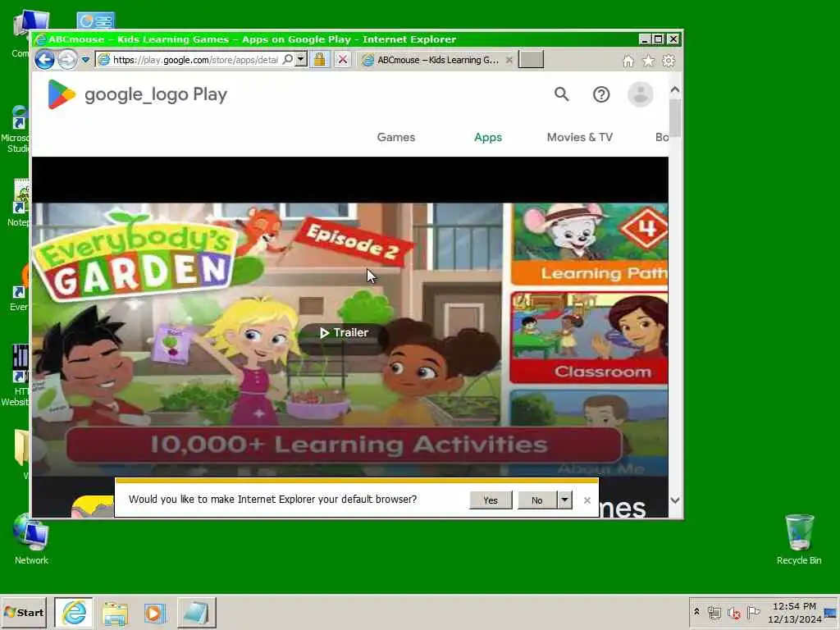Click the vertical scrollbar thumb

pos(675,118)
